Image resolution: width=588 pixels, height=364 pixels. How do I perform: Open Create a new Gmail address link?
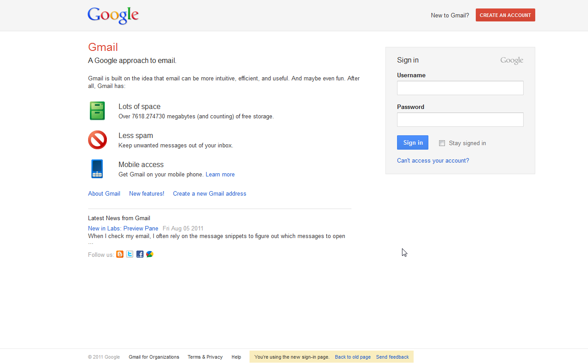point(210,194)
